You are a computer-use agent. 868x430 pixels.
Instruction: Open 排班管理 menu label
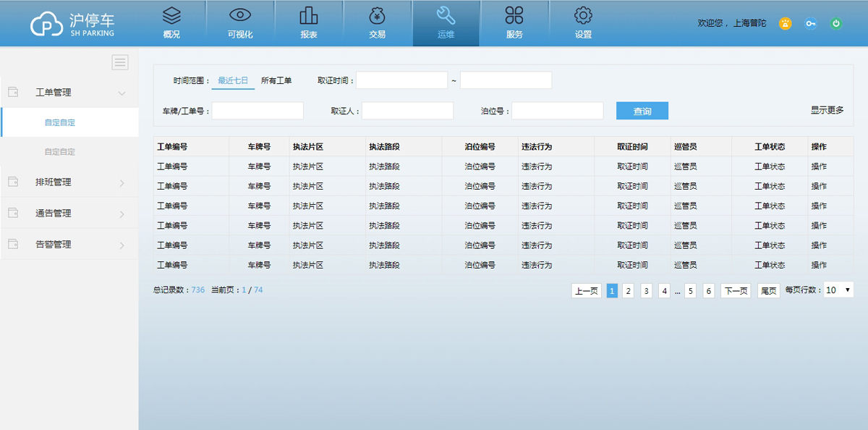coord(54,182)
